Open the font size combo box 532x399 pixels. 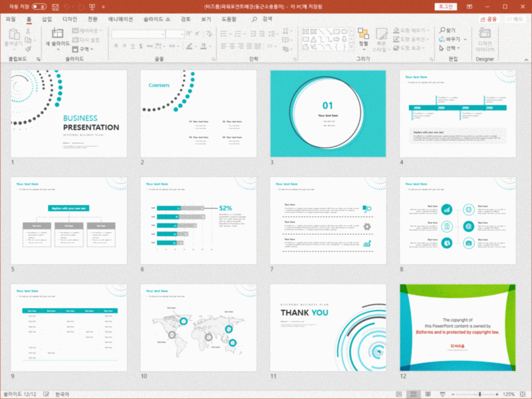tap(175, 34)
